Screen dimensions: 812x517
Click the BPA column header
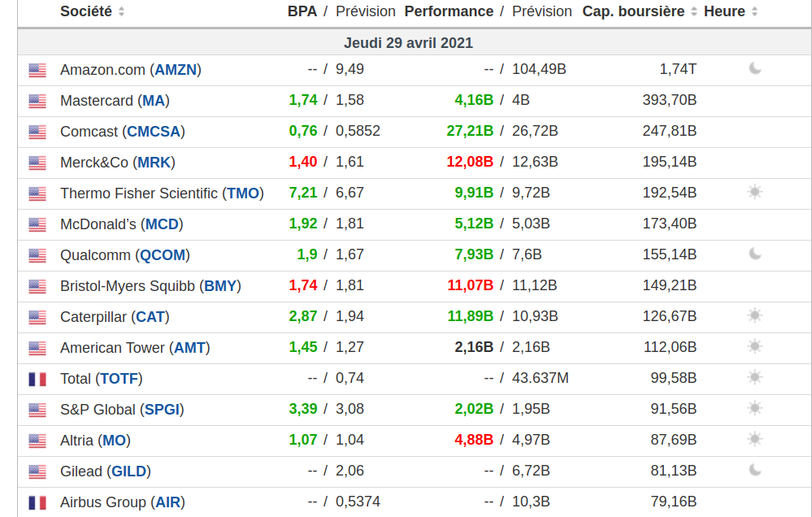click(x=302, y=12)
